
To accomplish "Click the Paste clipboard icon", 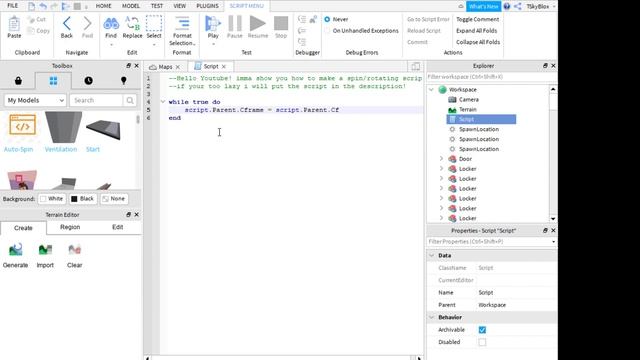I will [x=14, y=24].
